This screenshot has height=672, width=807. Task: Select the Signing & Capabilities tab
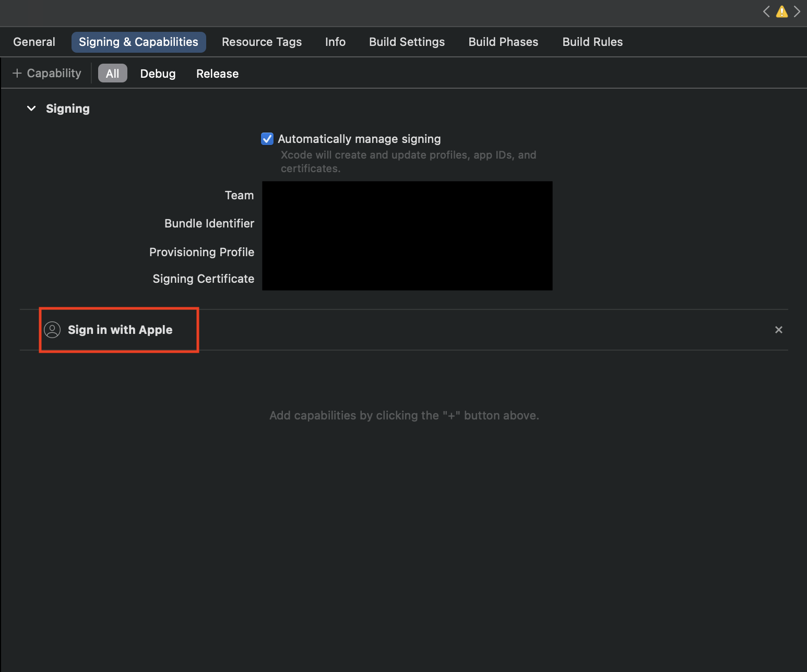[138, 42]
